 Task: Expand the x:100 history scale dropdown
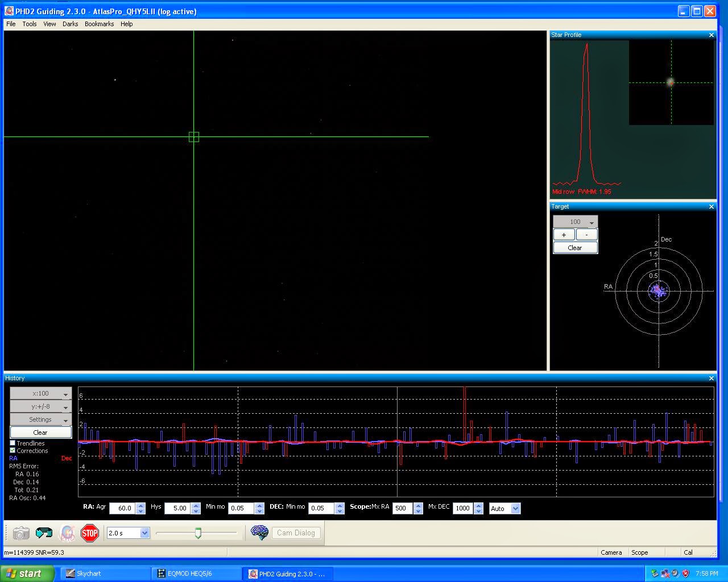tap(40, 393)
